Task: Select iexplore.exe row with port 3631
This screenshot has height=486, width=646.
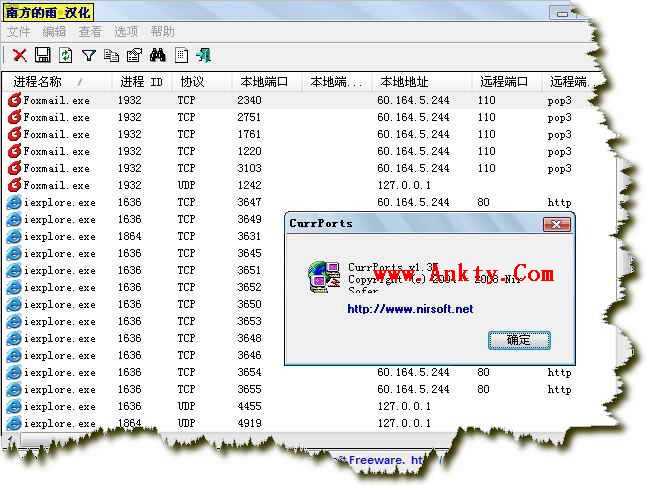Action: (x=144, y=236)
